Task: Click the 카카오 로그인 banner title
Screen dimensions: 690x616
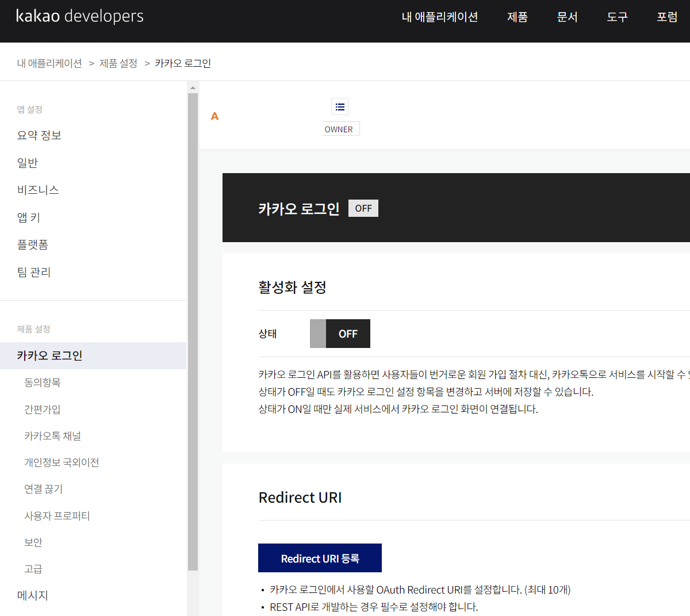Action: click(x=299, y=208)
